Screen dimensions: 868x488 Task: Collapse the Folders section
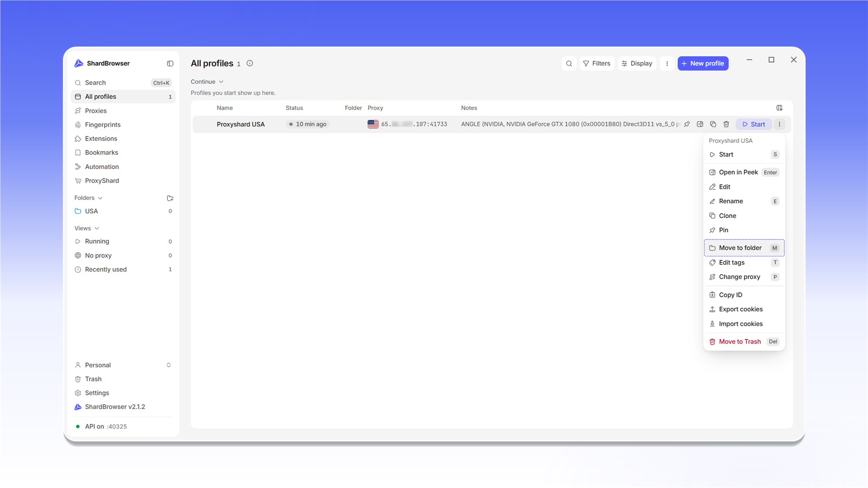tap(89, 198)
